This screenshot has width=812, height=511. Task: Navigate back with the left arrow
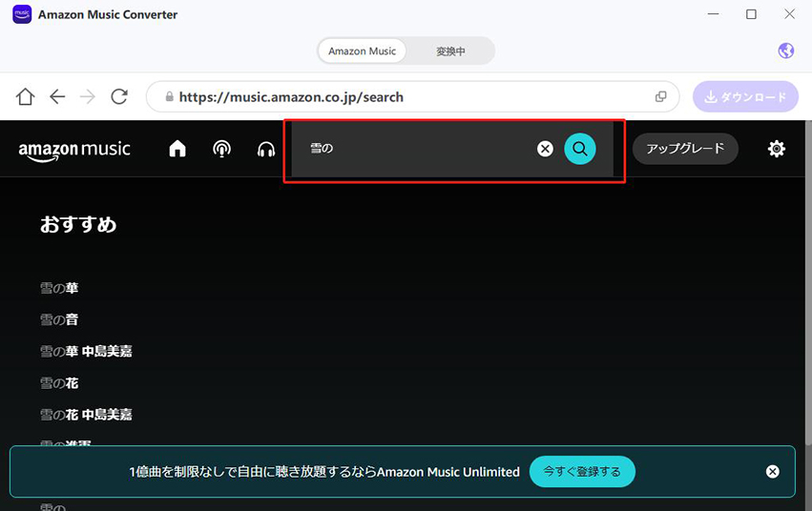57,96
